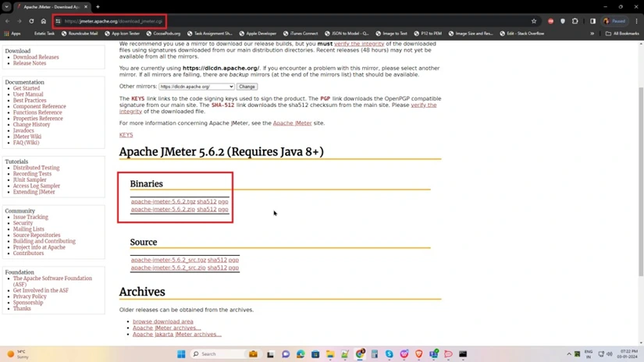644x362 pixels.
Task: Reload the page with the refresh icon
Action: 31,21
